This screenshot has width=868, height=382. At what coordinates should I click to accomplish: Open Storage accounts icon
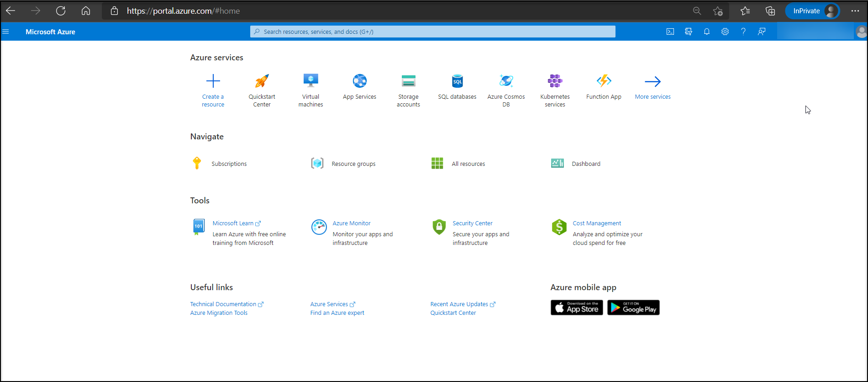point(409,81)
